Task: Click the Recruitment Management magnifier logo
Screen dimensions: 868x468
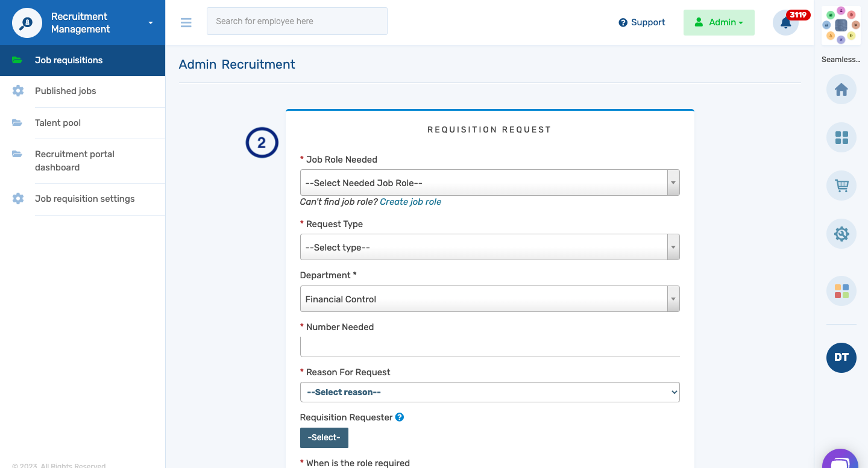Action: [x=27, y=22]
